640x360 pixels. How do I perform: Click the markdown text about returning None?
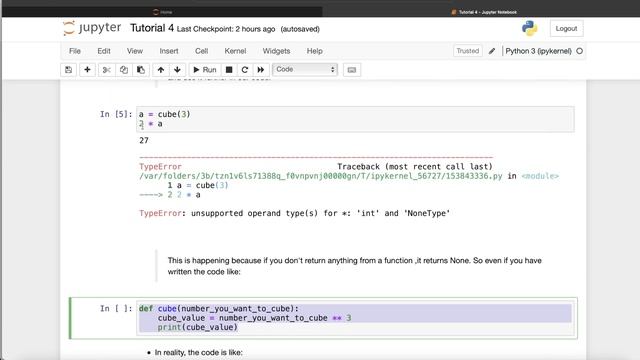[x=355, y=266]
